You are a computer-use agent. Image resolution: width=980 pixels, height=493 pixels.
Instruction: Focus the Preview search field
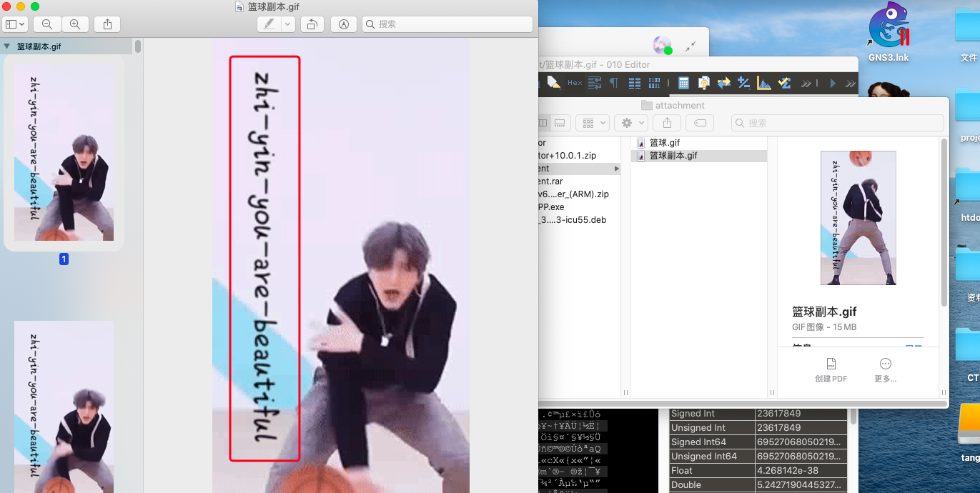[x=447, y=24]
